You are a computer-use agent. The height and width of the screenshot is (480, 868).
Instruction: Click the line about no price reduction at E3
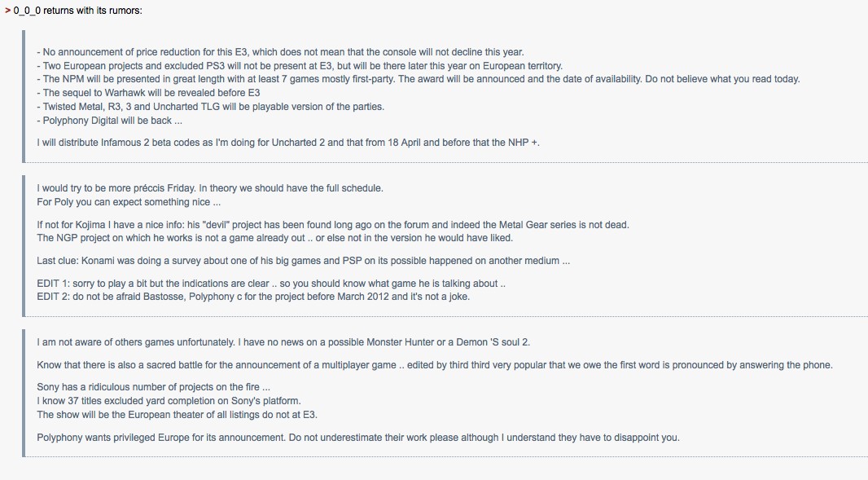click(x=280, y=52)
